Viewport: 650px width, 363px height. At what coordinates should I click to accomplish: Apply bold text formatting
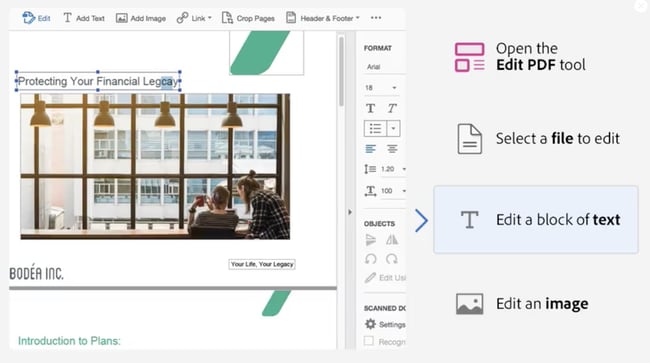tap(371, 109)
